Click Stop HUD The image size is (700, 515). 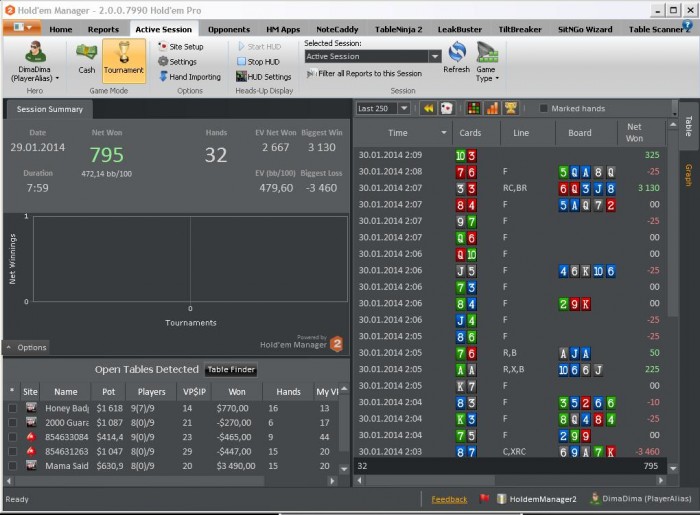point(258,62)
